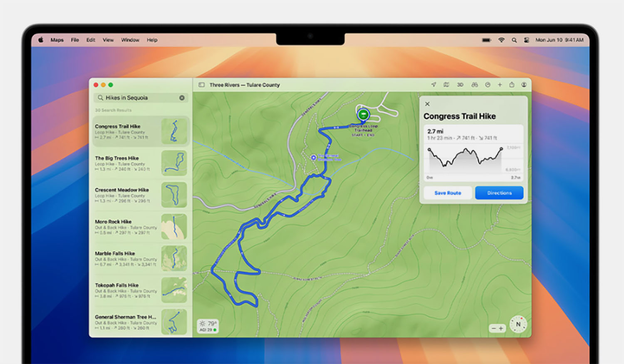Select the General Sherman Tree hike result
This screenshot has width=624, height=364.
pyautogui.click(x=141, y=322)
